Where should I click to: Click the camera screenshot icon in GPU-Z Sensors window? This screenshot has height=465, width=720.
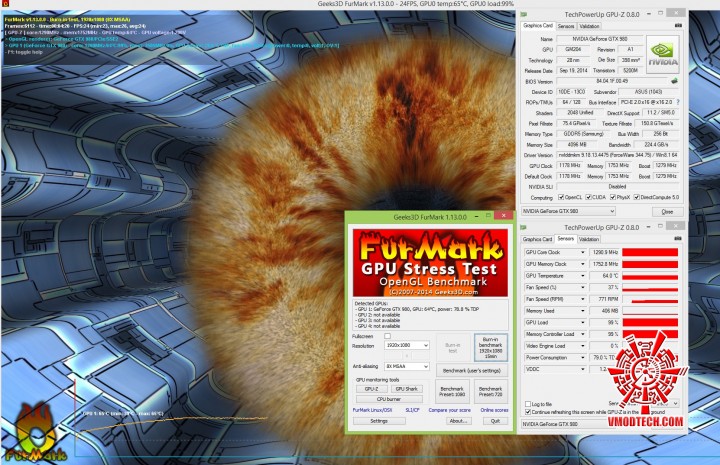tap(678, 239)
